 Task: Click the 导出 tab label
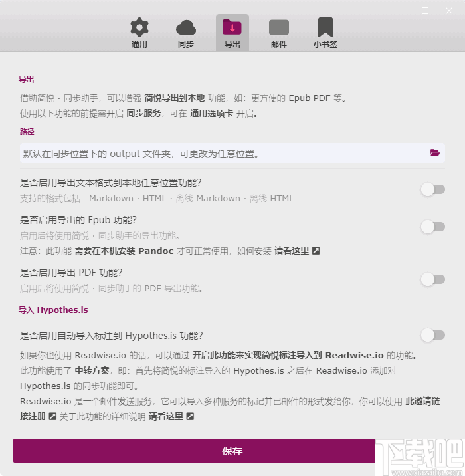pos(232,45)
